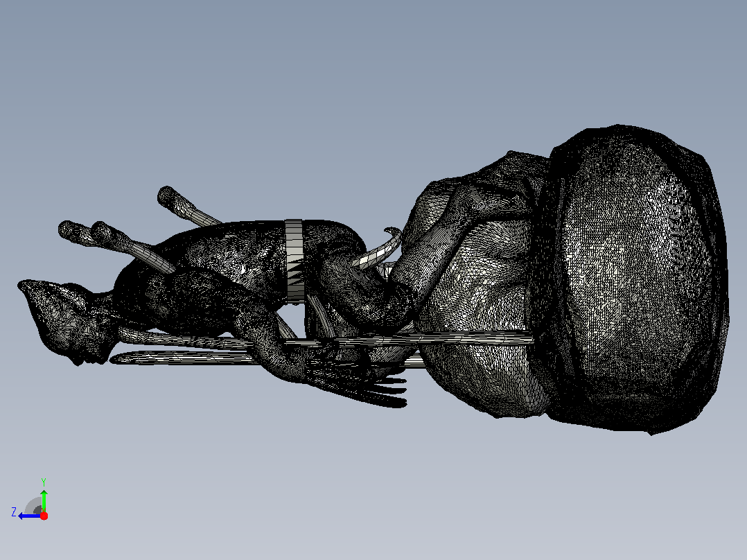
Task: Click the rocky mound behind the base
Action: 477,286
